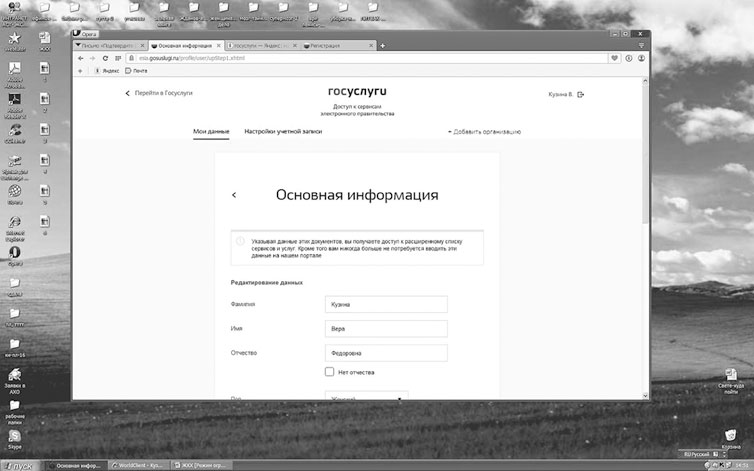Select the Мои данные tab

pyautogui.click(x=211, y=132)
